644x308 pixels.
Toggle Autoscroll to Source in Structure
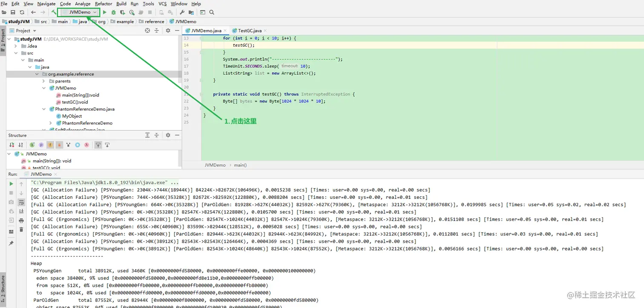[98, 145]
